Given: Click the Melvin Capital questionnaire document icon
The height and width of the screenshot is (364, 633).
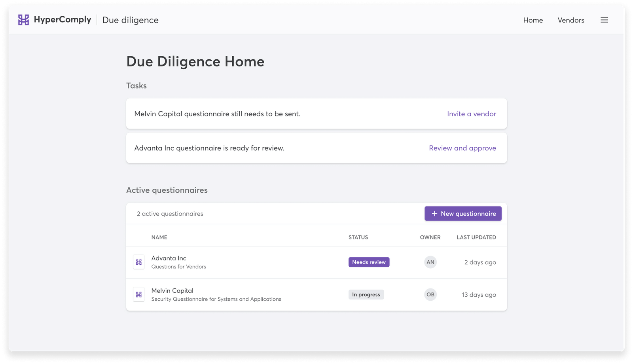Looking at the screenshot, I should click(139, 294).
